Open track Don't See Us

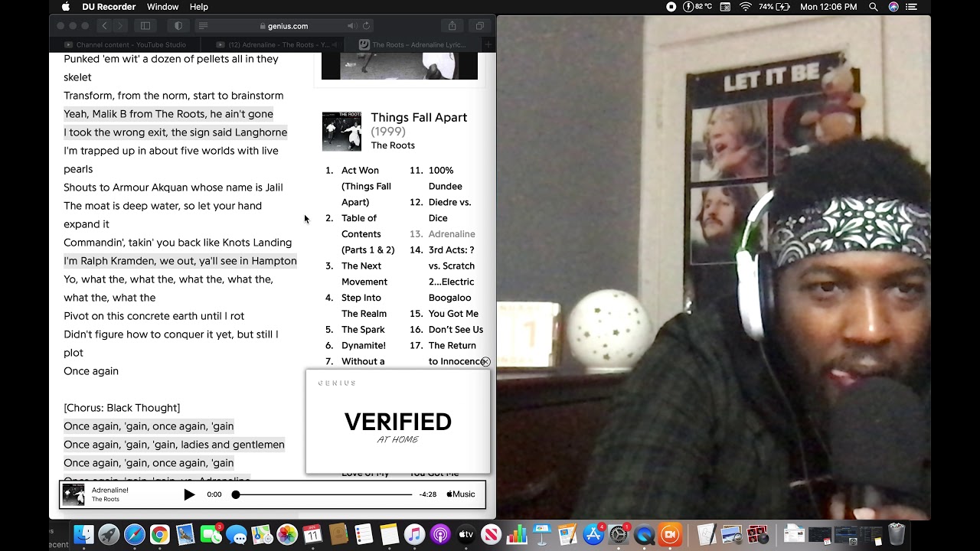[456, 330]
